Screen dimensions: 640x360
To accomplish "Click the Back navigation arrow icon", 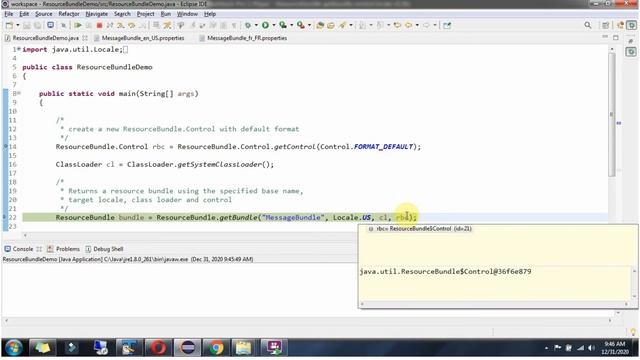I will 409,25.
